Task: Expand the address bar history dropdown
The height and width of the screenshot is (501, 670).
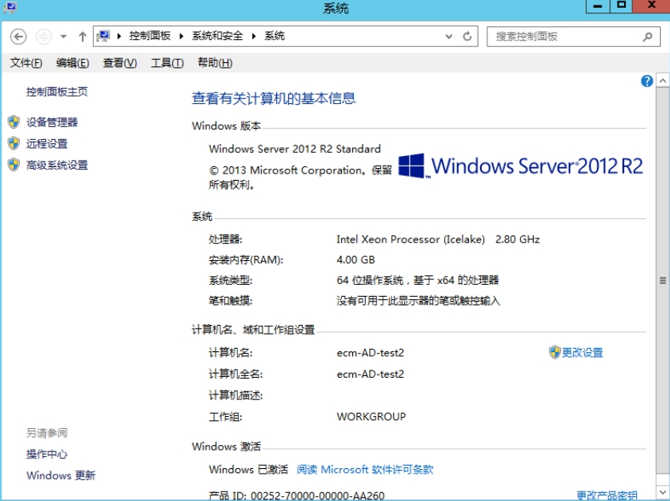Action: click(x=449, y=36)
